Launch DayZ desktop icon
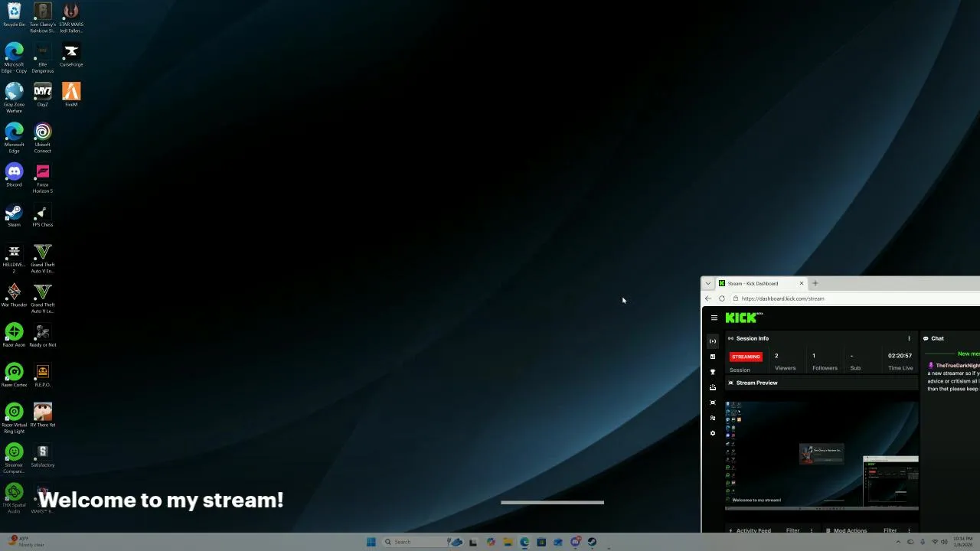This screenshot has height=551, width=980. tap(42, 95)
